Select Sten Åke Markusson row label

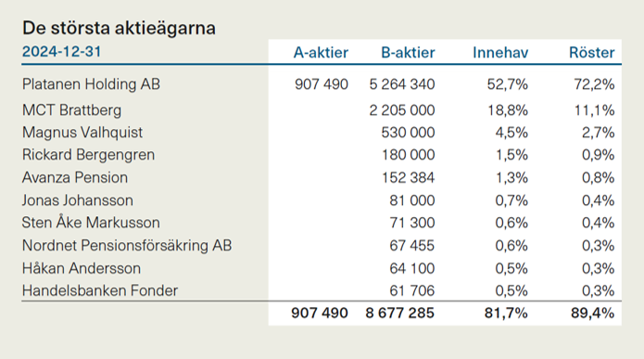tap(91, 223)
